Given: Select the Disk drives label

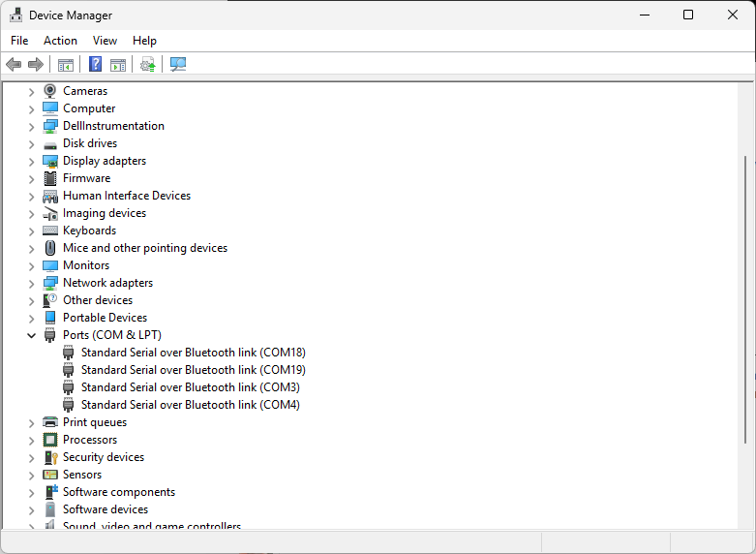Looking at the screenshot, I should click(90, 143).
